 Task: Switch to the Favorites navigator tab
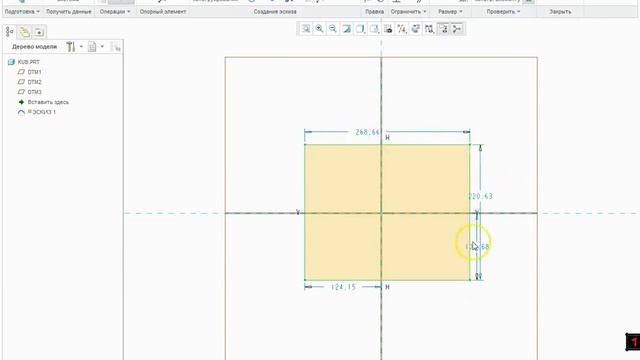(39, 32)
